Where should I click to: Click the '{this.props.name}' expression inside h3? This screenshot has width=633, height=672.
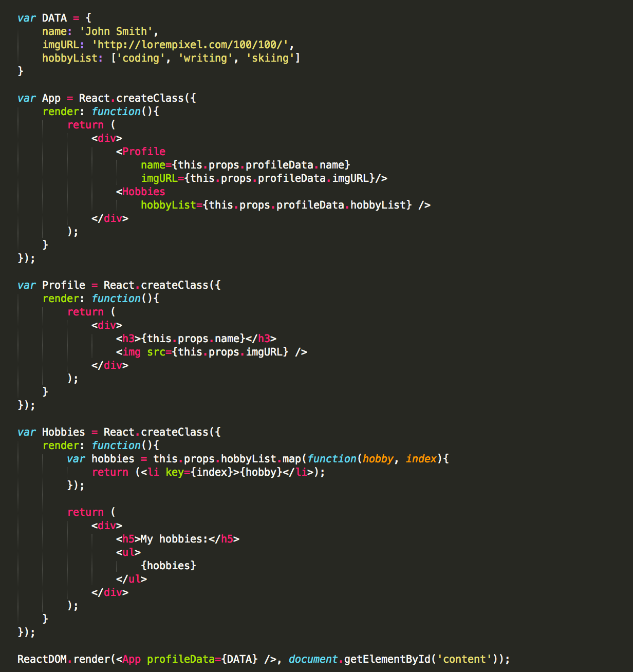[193, 339]
